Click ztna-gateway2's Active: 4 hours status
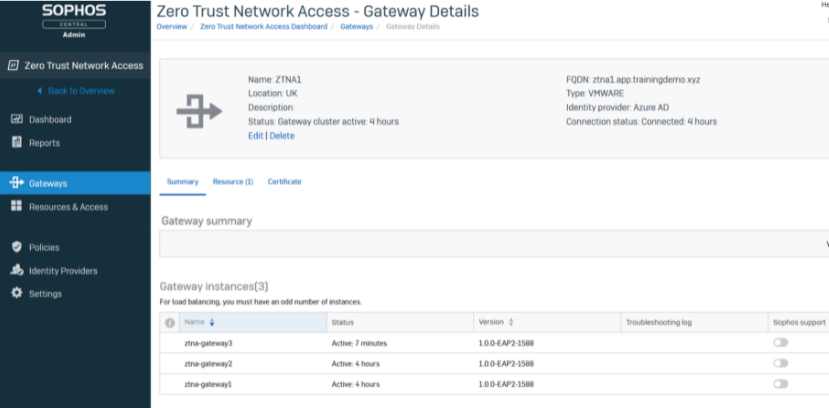Viewport: 829px width, 408px height. pos(355,364)
